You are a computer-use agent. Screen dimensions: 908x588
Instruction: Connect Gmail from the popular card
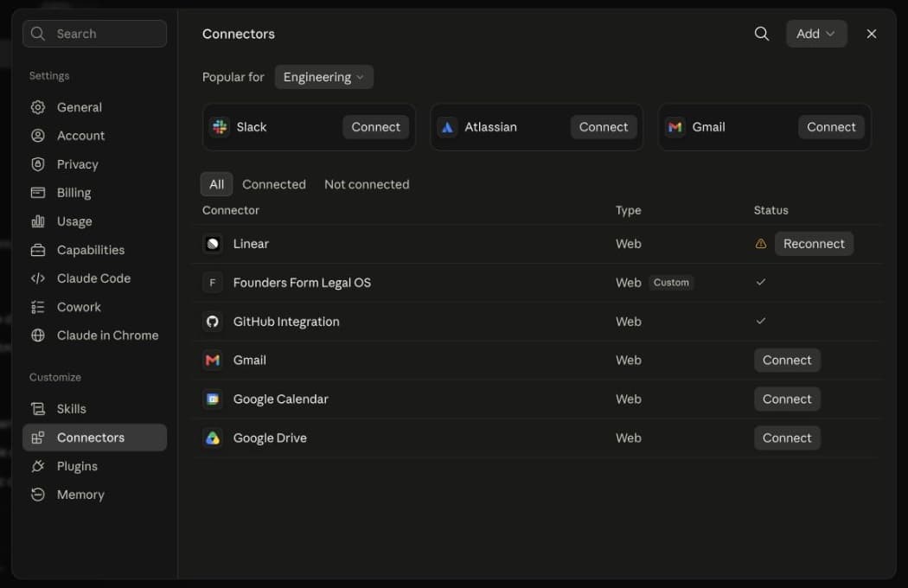click(831, 127)
